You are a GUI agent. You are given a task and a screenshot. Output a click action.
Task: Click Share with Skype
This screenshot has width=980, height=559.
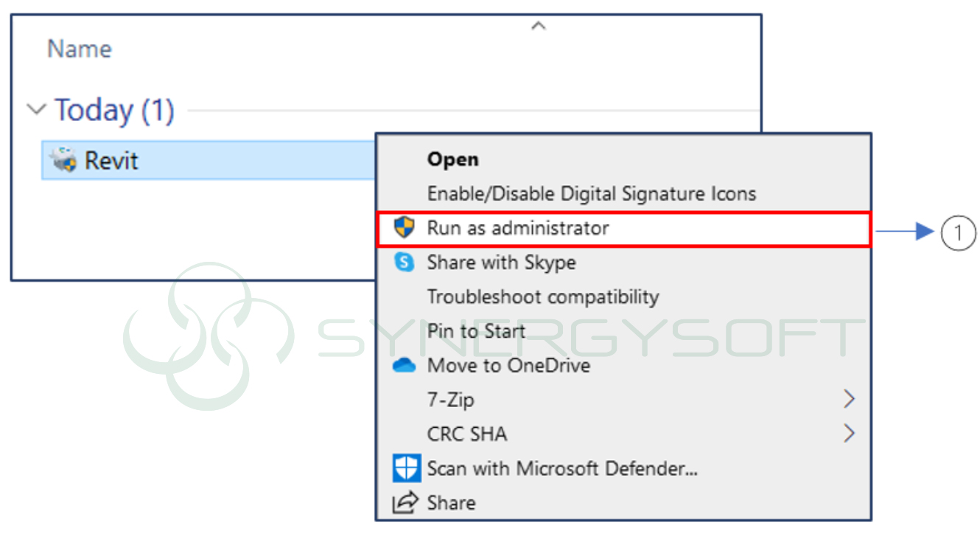pyautogui.click(x=502, y=262)
